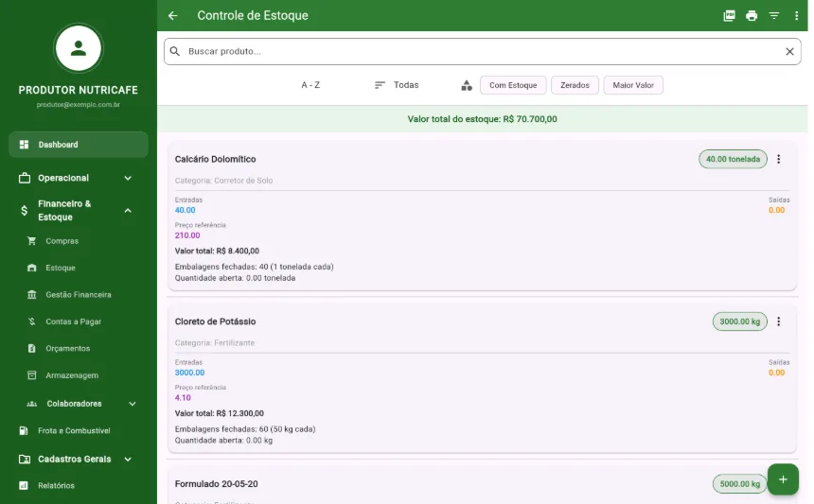
Task: Click the Contas a Pagar icon
Action: 31,322
